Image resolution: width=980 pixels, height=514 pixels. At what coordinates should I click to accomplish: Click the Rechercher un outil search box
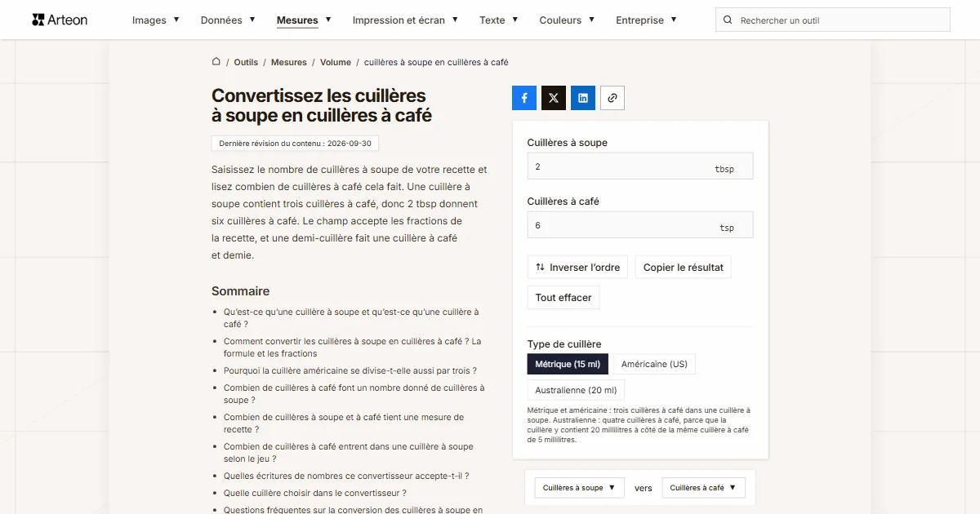tap(833, 20)
